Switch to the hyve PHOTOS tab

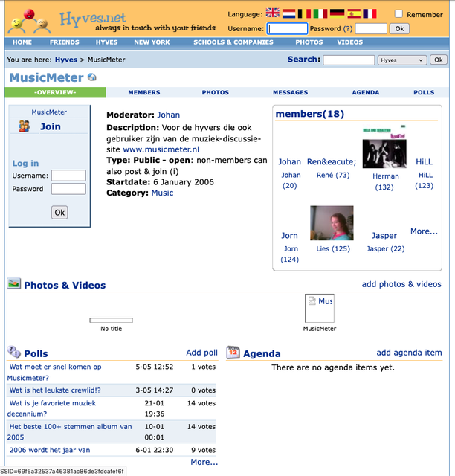(216, 92)
